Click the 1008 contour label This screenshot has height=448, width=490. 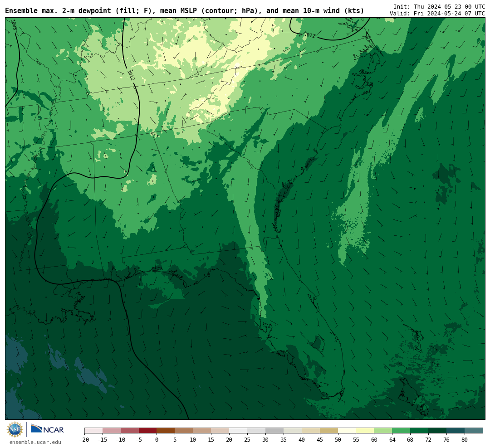point(14,25)
